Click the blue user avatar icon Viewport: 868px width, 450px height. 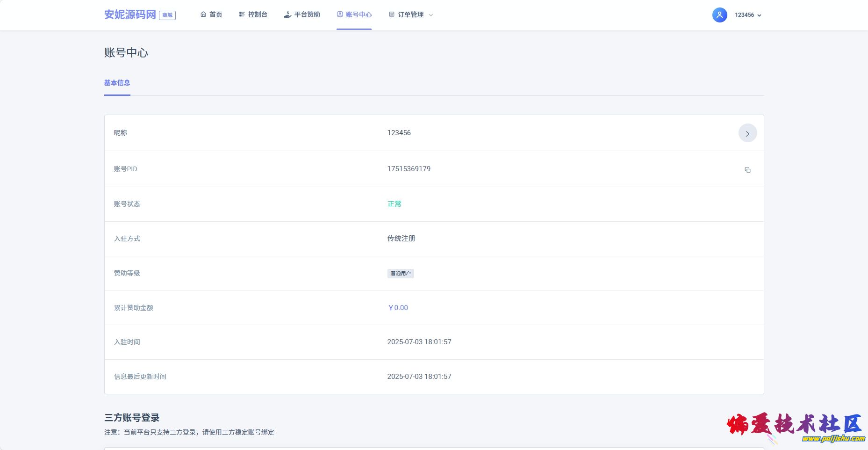pos(719,15)
